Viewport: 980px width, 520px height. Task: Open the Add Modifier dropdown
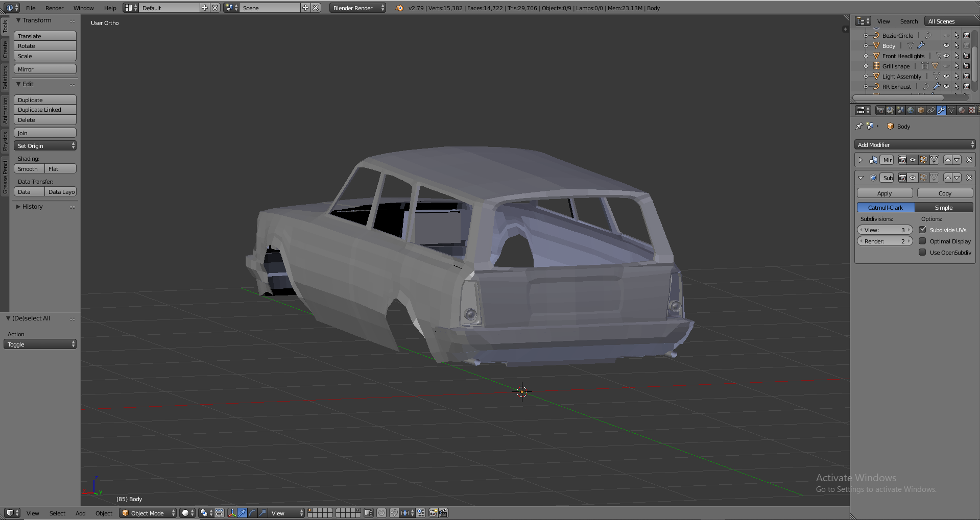915,145
